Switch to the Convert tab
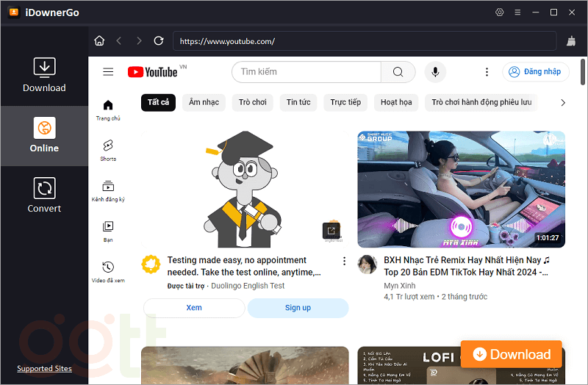This screenshot has width=588, height=385. (44, 196)
